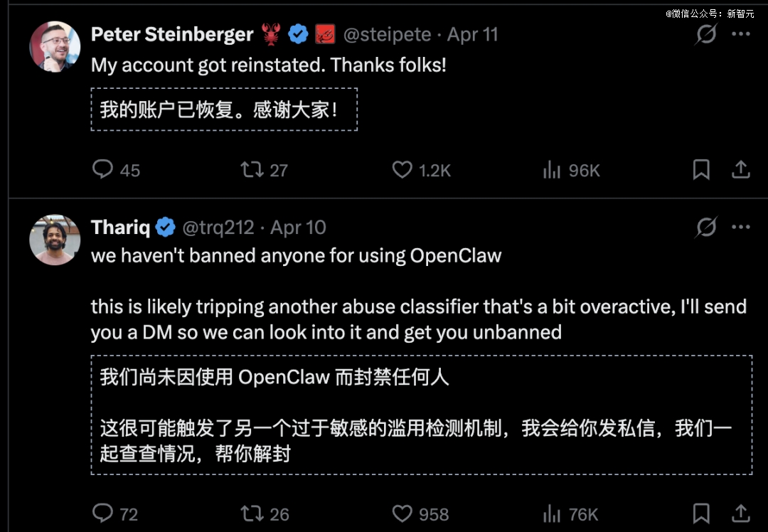Open Grok icon on Thariq's tweet

[706, 228]
